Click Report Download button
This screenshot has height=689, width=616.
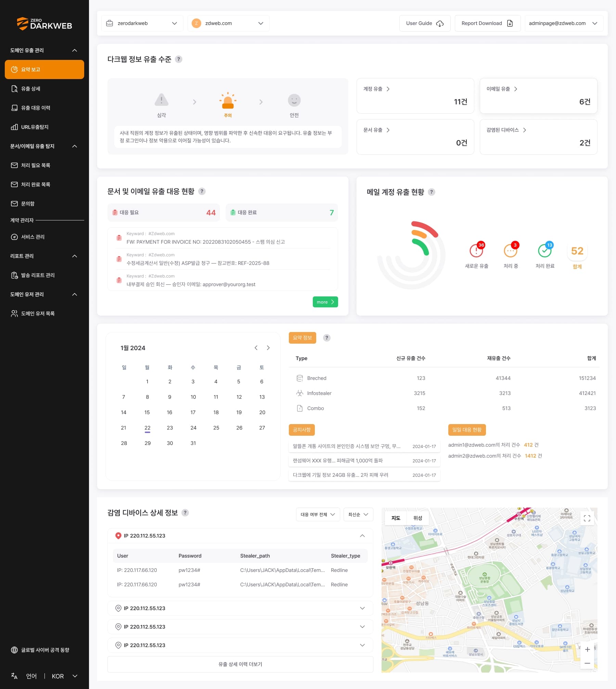tap(488, 23)
